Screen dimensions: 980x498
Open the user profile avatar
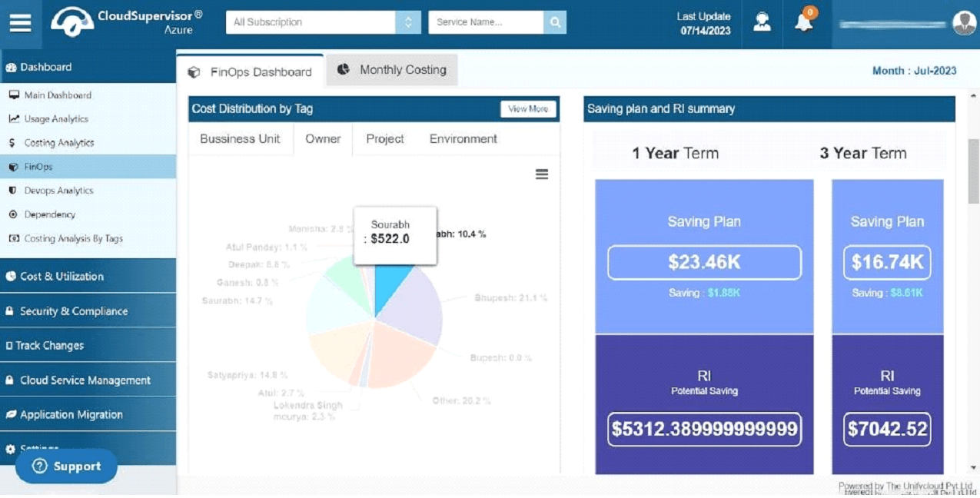coord(964,23)
